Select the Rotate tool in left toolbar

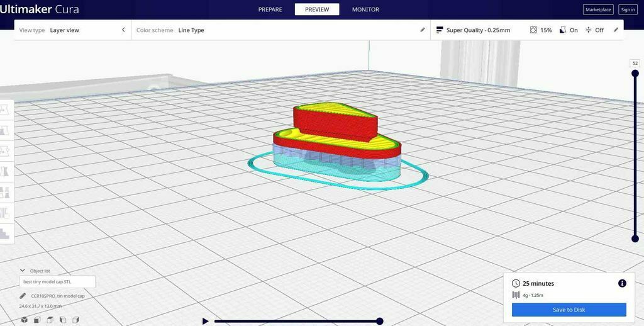[5, 150]
